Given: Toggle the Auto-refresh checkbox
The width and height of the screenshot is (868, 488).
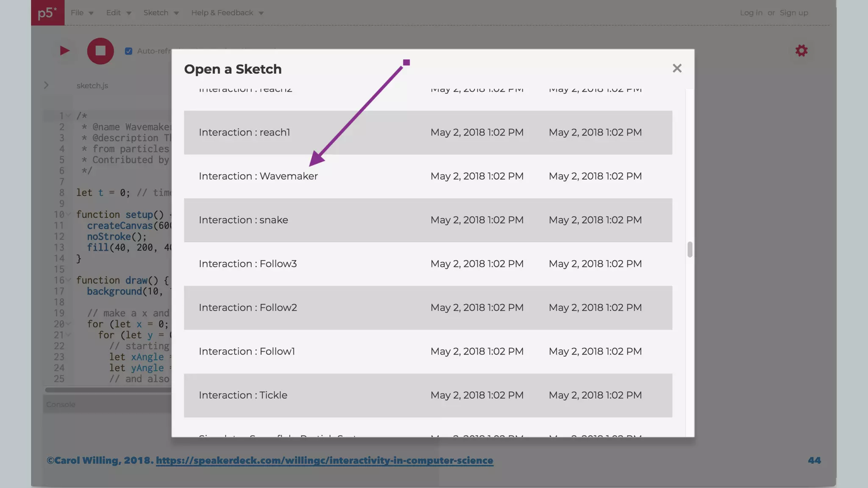Looking at the screenshot, I should click(x=128, y=51).
